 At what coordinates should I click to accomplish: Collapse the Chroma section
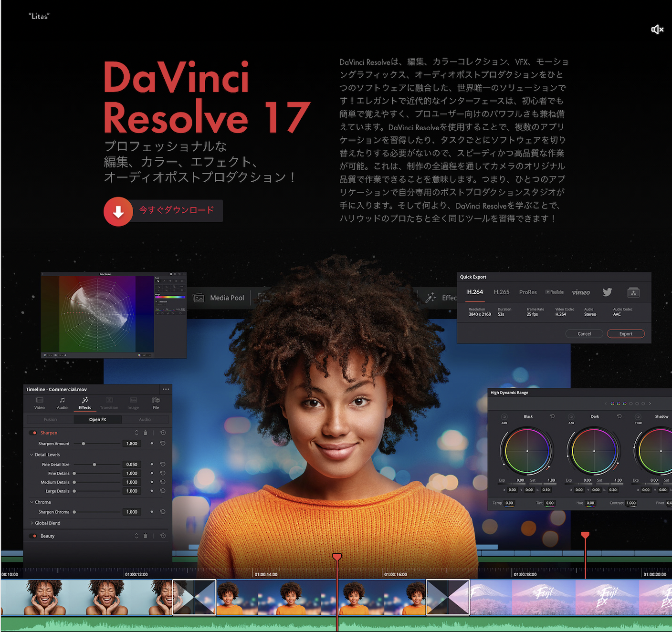31,502
